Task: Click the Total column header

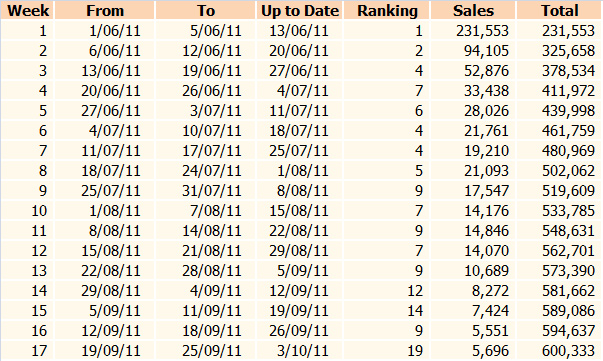Action: pos(560,10)
